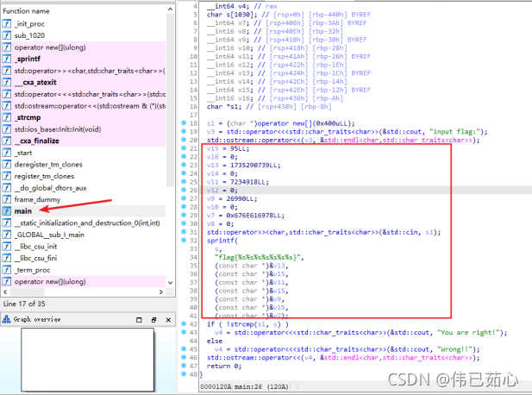Viewport: 532px width, 395px height.
Task: Toggle breakpoint dot on line 31
Action: 184,232
